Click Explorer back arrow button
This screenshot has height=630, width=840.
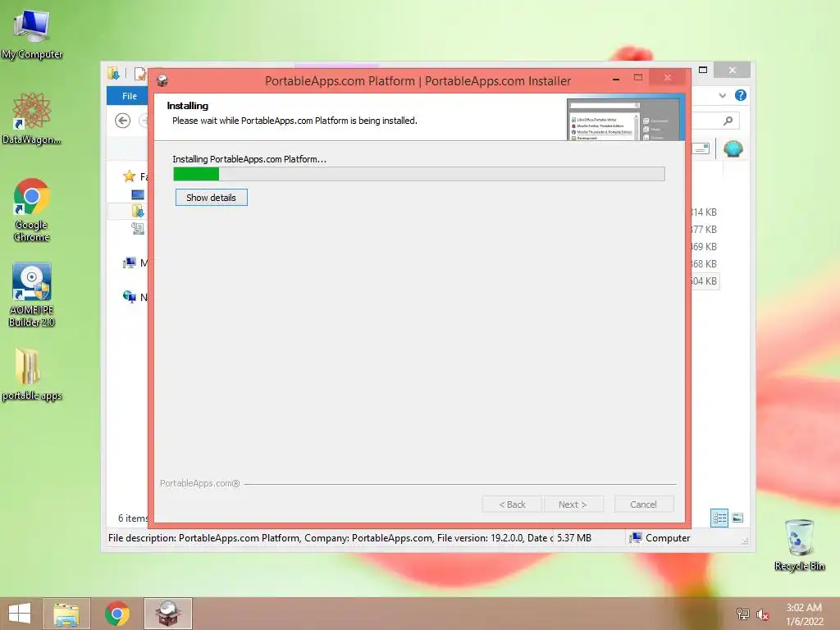[123, 121]
